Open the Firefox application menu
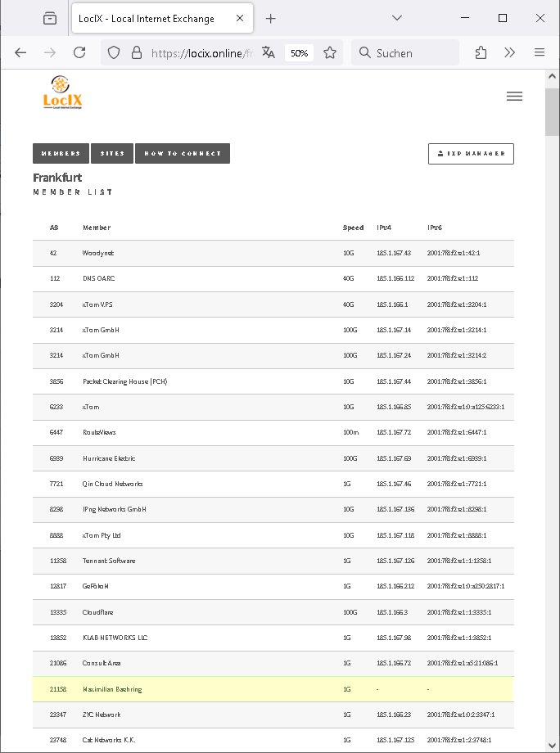 pyautogui.click(x=540, y=53)
